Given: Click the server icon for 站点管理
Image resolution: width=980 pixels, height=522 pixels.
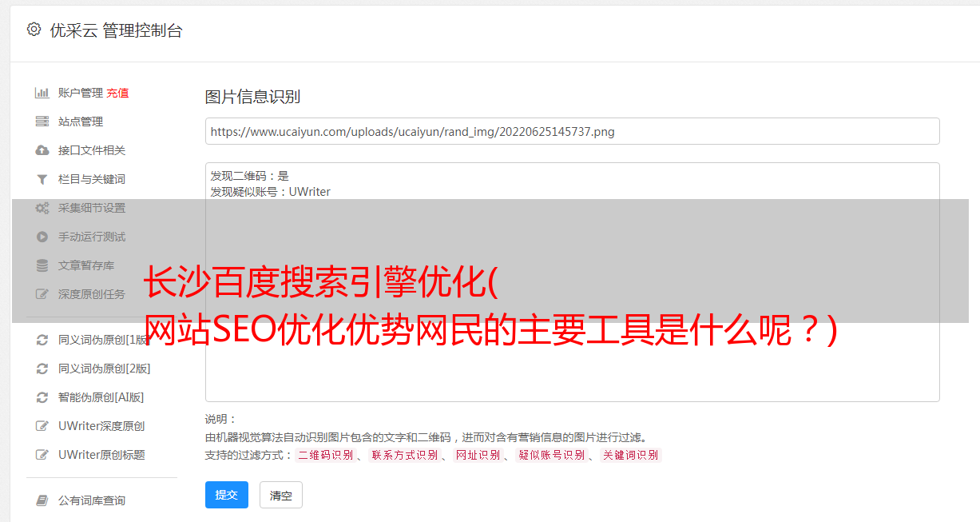Looking at the screenshot, I should click(x=42, y=122).
